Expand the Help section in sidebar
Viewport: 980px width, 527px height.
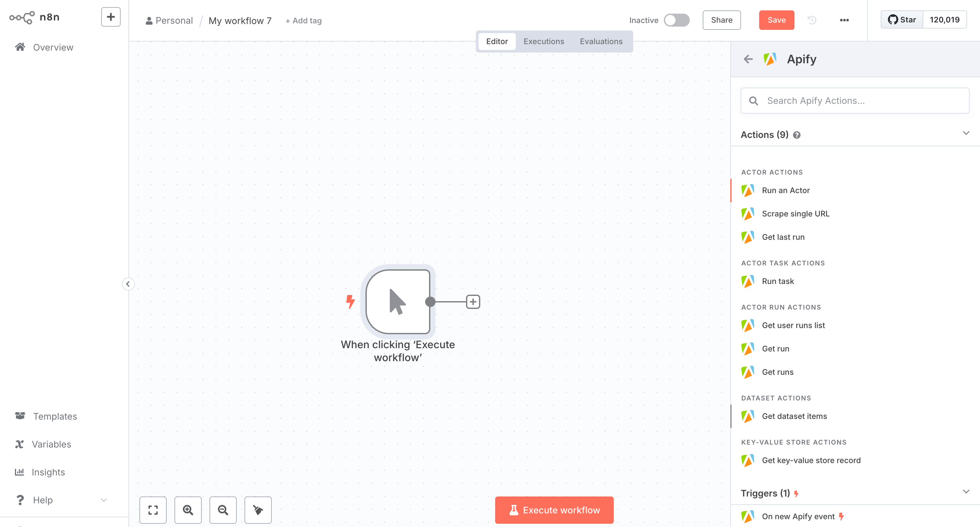[103, 500]
